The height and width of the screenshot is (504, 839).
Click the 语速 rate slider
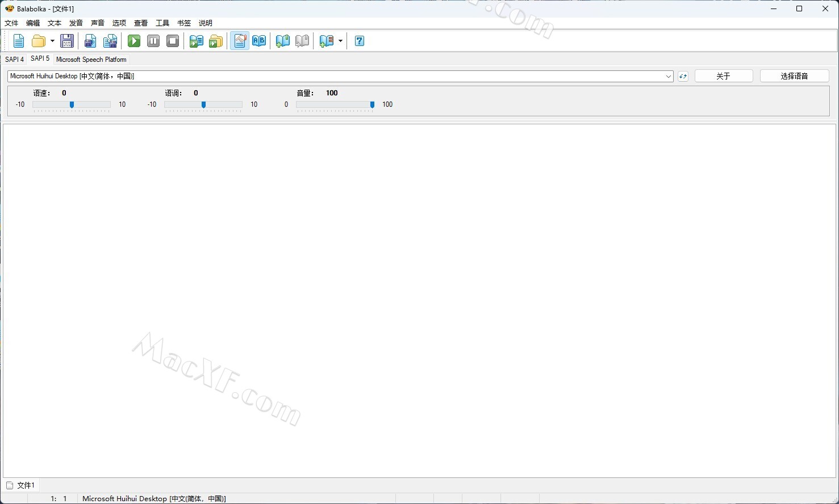click(x=72, y=104)
